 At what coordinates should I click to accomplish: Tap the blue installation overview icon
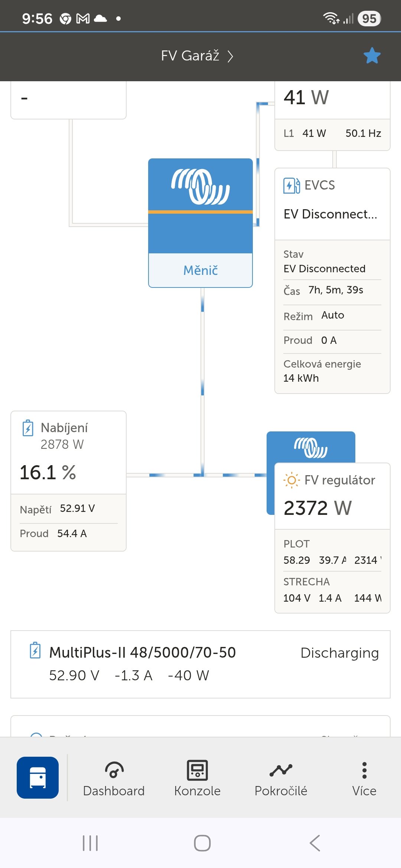[x=38, y=777]
